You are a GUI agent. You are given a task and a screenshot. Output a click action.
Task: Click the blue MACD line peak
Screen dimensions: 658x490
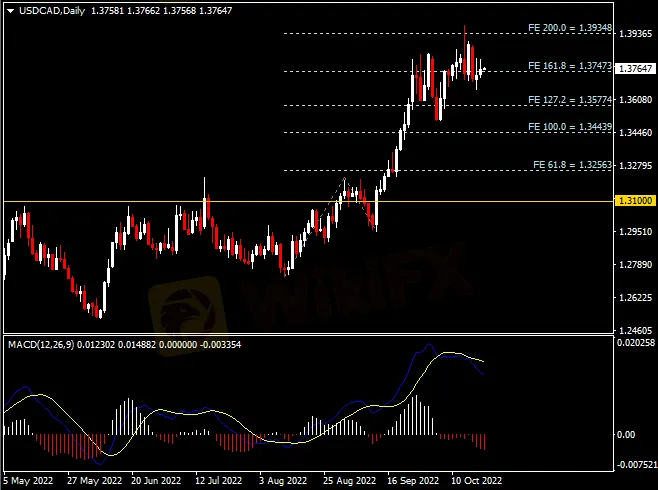tap(428, 346)
